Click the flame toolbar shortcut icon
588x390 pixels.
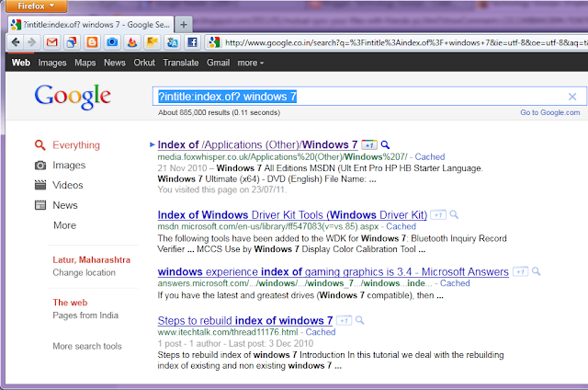coord(132,42)
